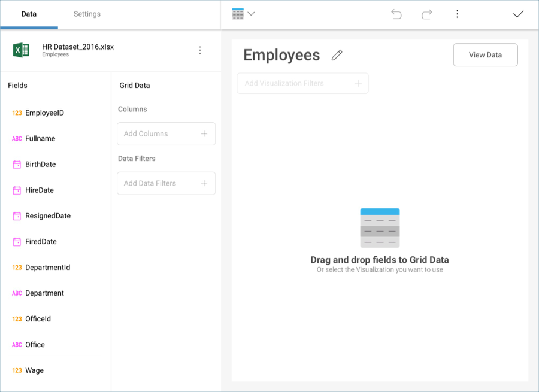This screenshot has height=392, width=539.
Task: Click the undo arrow icon
Action: [396, 14]
